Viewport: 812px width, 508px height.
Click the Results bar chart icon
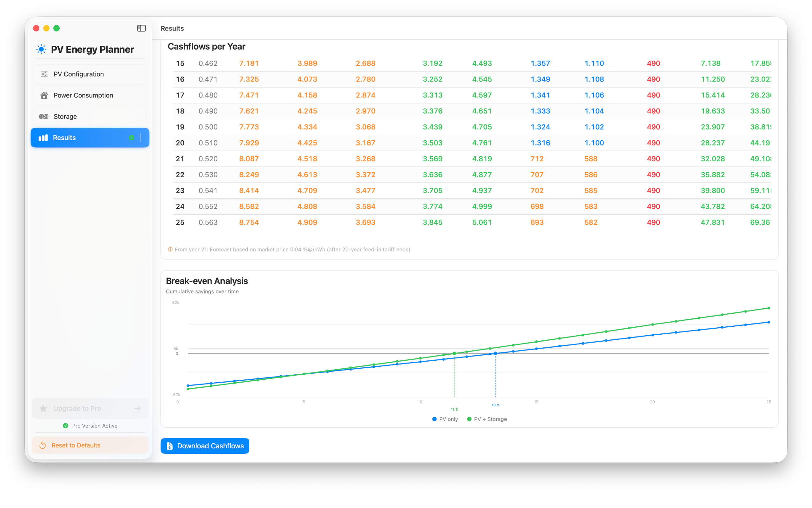click(x=43, y=138)
